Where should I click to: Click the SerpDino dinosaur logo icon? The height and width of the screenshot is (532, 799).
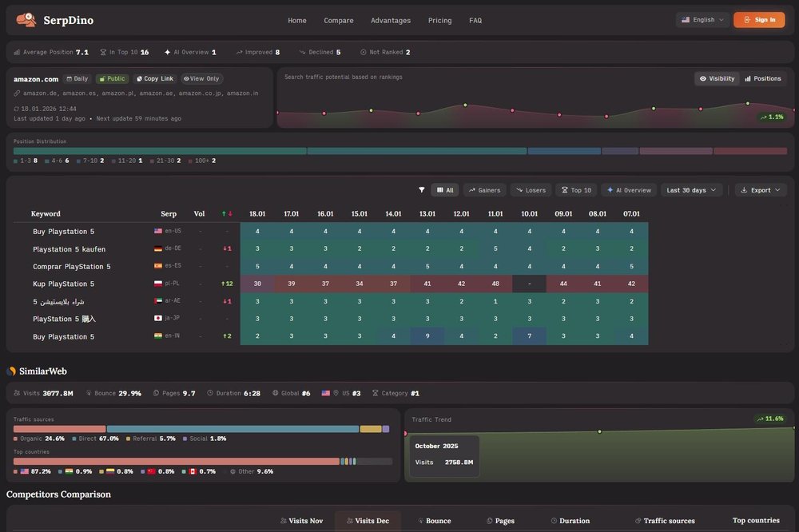point(26,20)
